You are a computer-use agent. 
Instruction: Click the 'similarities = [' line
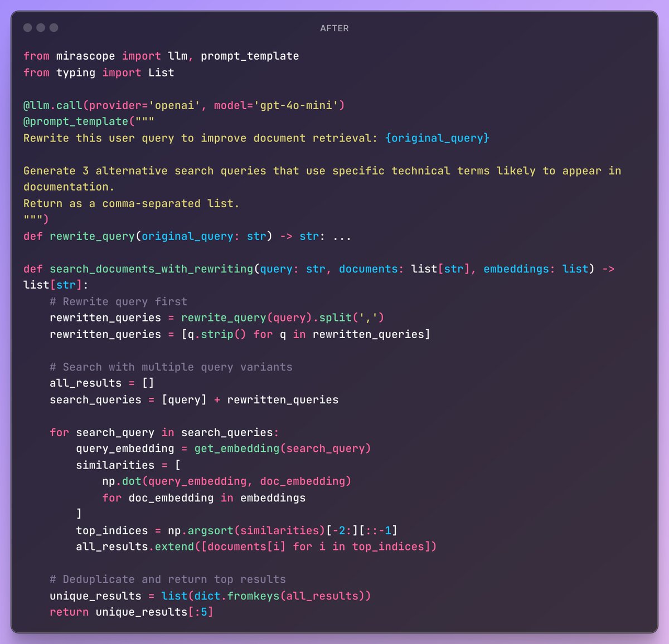click(128, 465)
